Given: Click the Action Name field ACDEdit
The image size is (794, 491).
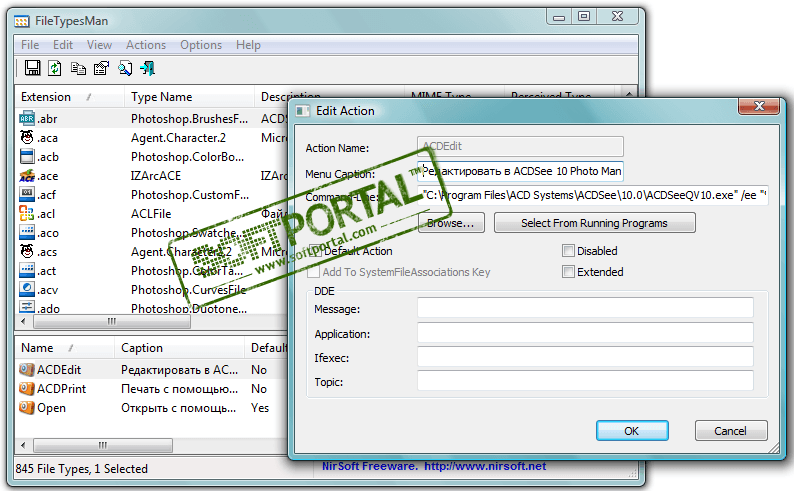Looking at the screenshot, I should (x=520, y=146).
